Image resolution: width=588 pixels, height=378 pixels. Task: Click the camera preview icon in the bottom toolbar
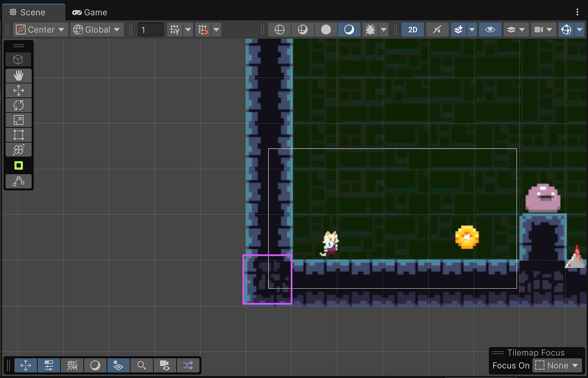(x=164, y=365)
